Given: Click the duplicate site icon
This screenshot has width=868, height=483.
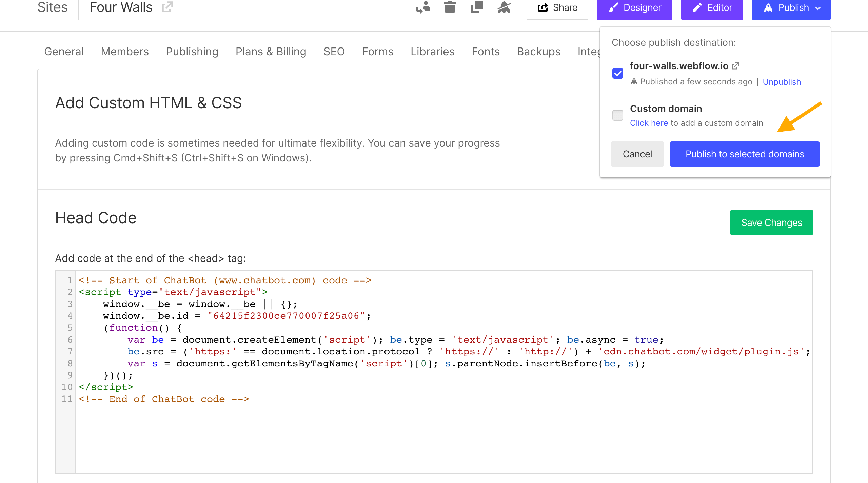Looking at the screenshot, I should (477, 7).
